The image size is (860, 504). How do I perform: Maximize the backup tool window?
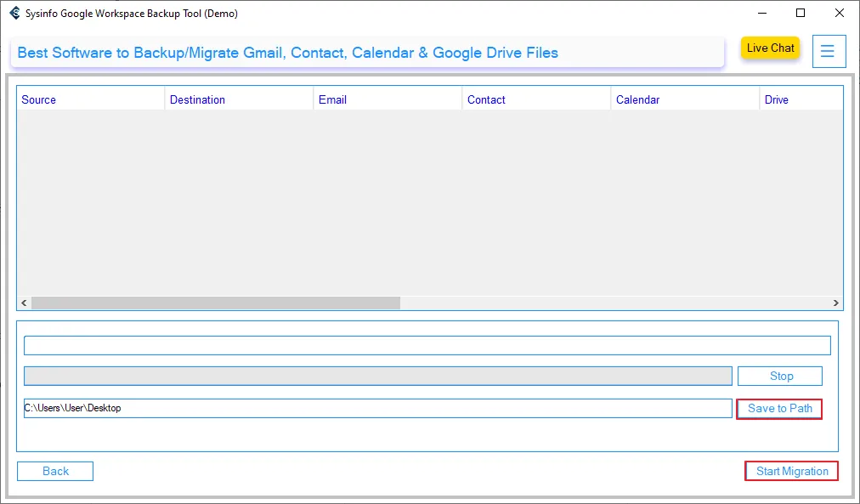[801, 13]
